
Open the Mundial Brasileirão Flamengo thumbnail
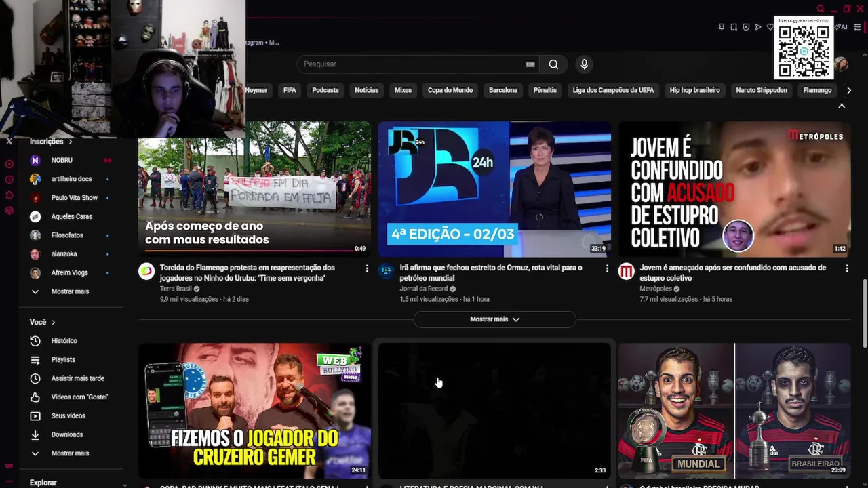734,411
